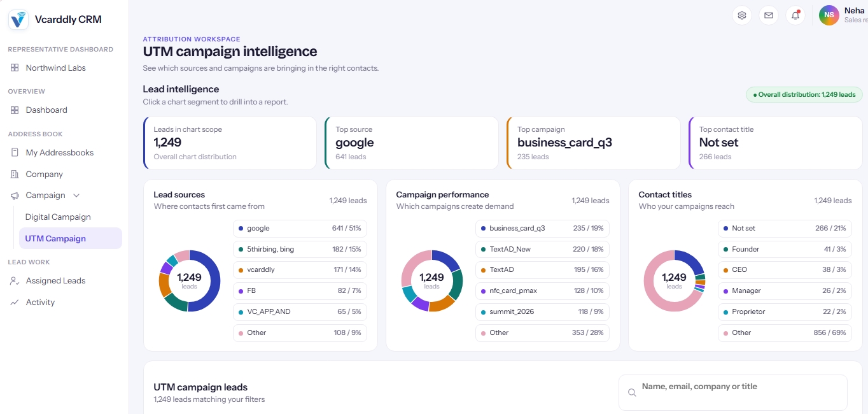Click grid icon beside Dashboard
Screen dimensions: 868x414
15,110
